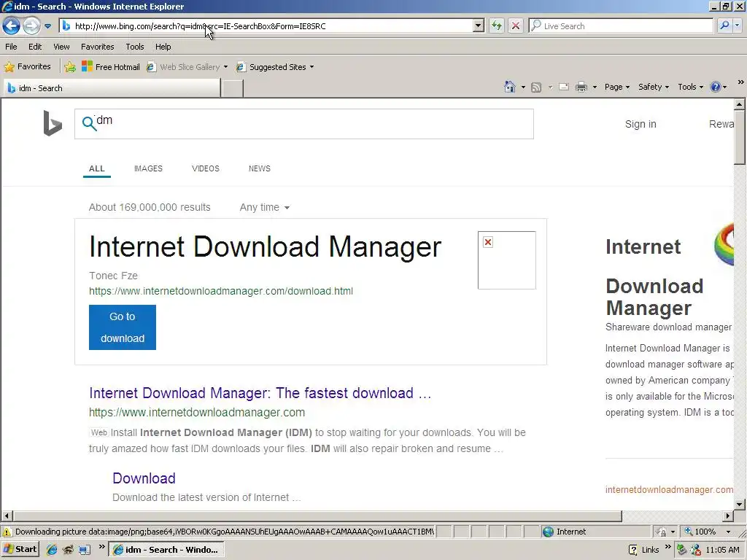Click the Stop loading X icon

(516, 26)
